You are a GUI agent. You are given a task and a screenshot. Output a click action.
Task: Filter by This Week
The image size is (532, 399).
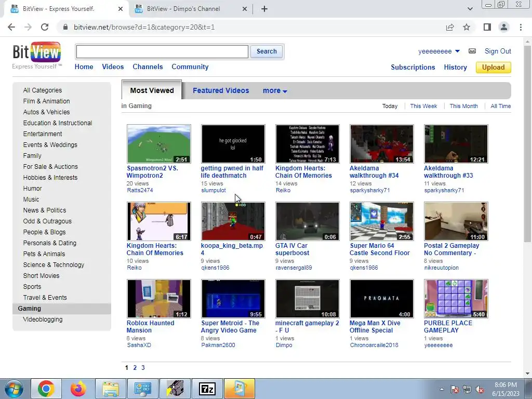[423, 106]
